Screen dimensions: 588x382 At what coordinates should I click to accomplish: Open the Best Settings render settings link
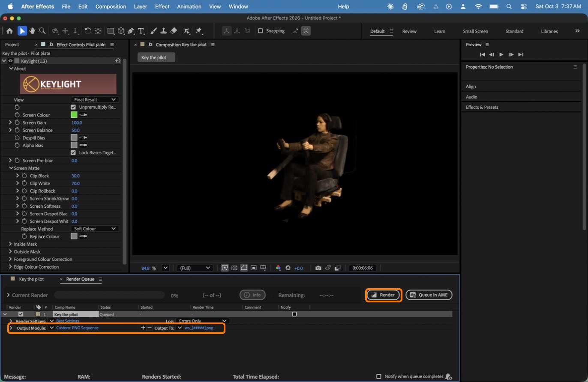point(68,321)
